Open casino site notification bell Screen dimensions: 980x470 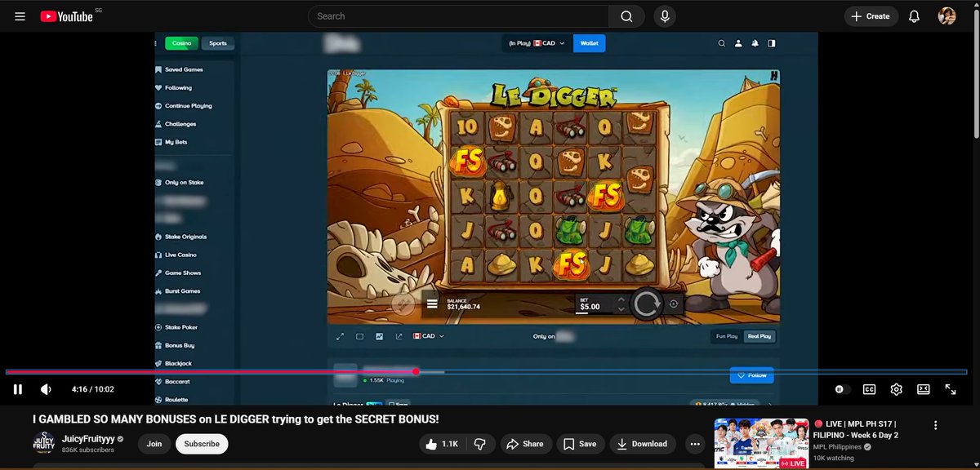click(x=755, y=43)
